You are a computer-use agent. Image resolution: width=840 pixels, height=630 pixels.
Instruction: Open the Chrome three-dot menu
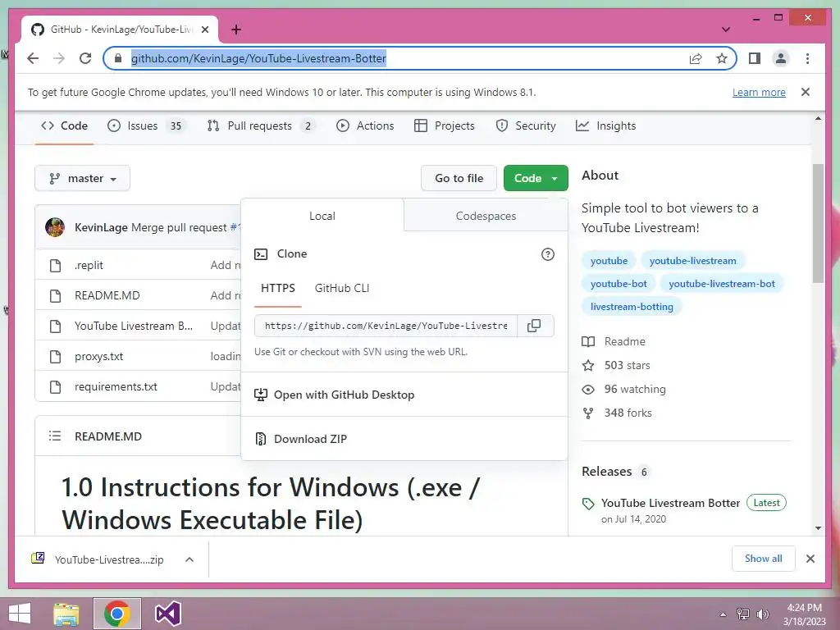click(807, 58)
